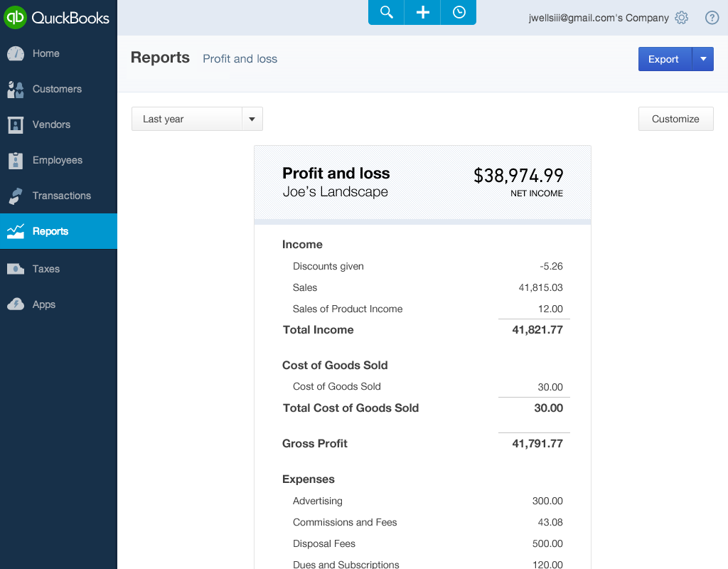Expand the Export button dropdown arrow

(703, 59)
